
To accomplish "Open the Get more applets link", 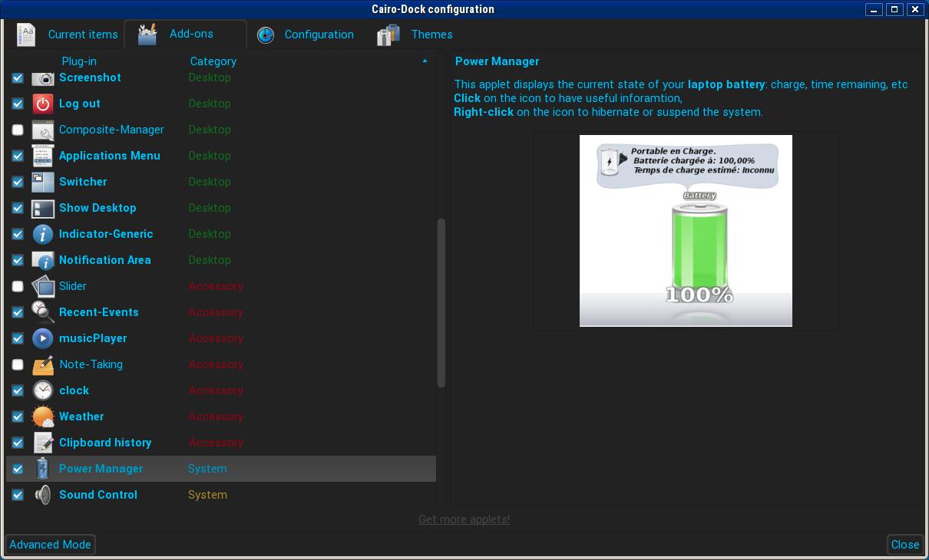I will pos(464,519).
